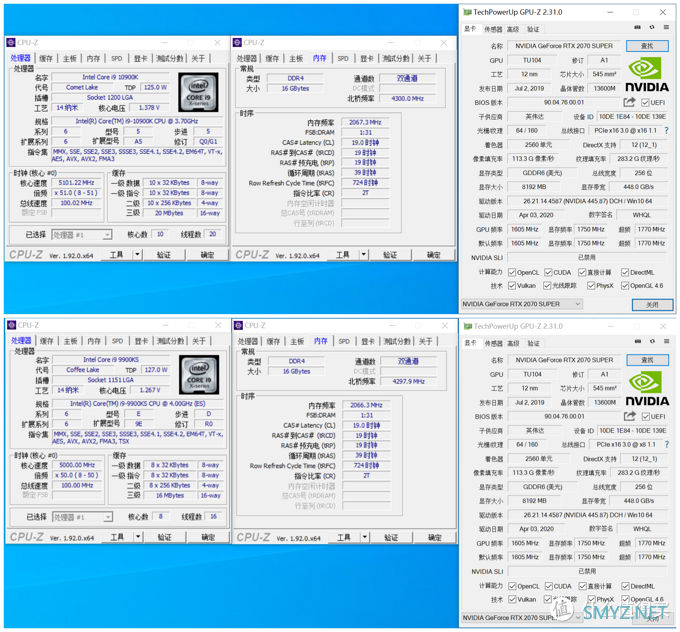The height and width of the screenshot is (632, 680).
Task: Expand the 工具 dropdown arrow in 9900KS CPU-Z window
Action: [138, 537]
